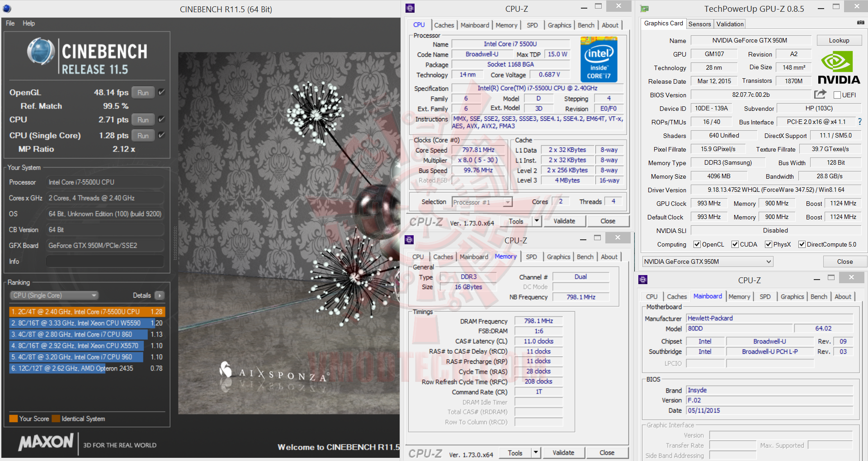This screenshot has width=868, height=461.
Task: Toggle the CPU (Single Core) test checkmark
Action: point(161,135)
